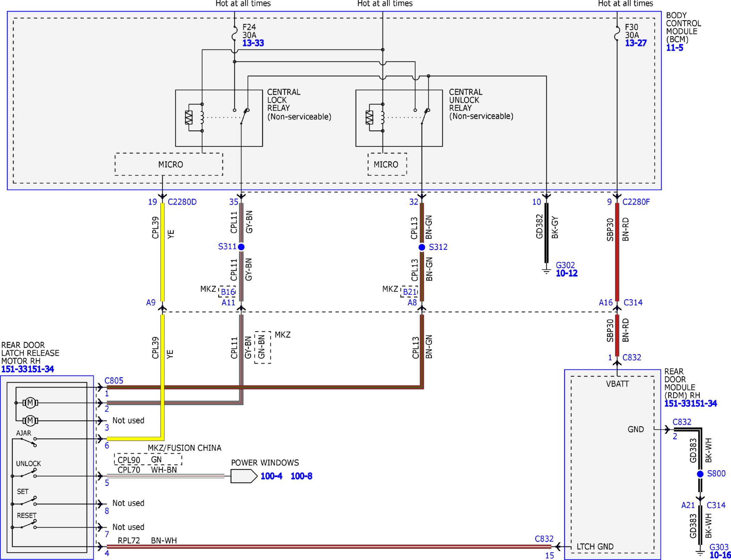Click the MKZ/FUSION CHINA note

185,448
